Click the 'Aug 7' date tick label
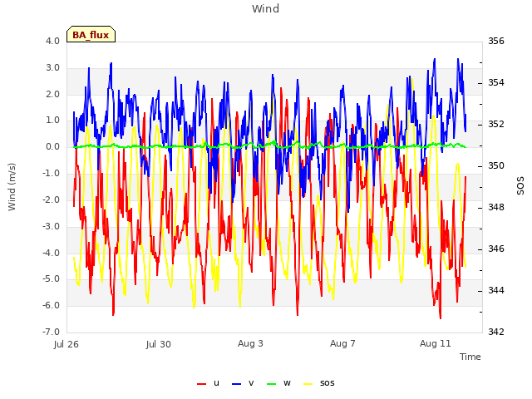Screen dimensions: 532x399 [342, 343]
